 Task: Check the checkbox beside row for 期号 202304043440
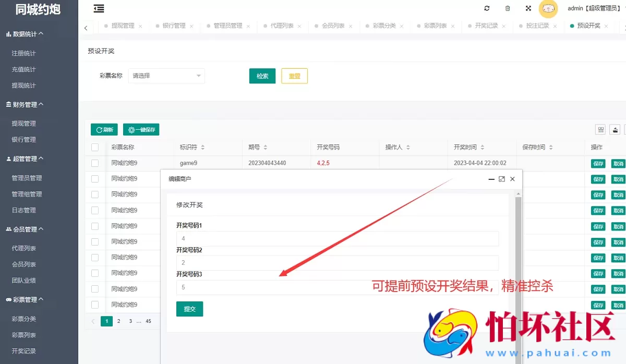[x=94, y=163]
